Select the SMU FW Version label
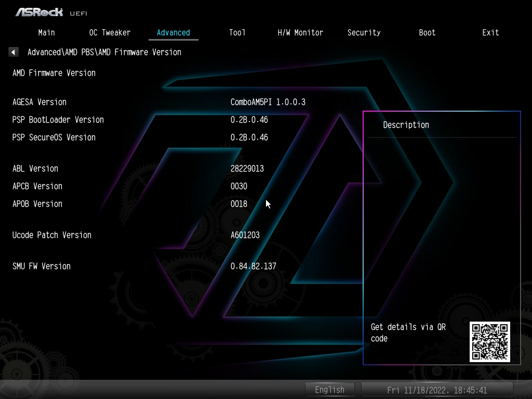Viewport: 532px width, 399px height. 42,267
